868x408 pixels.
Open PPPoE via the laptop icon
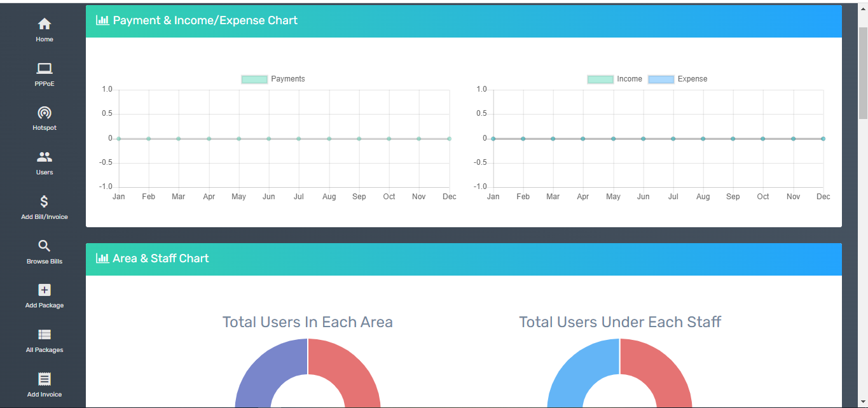(x=44, y=69)
